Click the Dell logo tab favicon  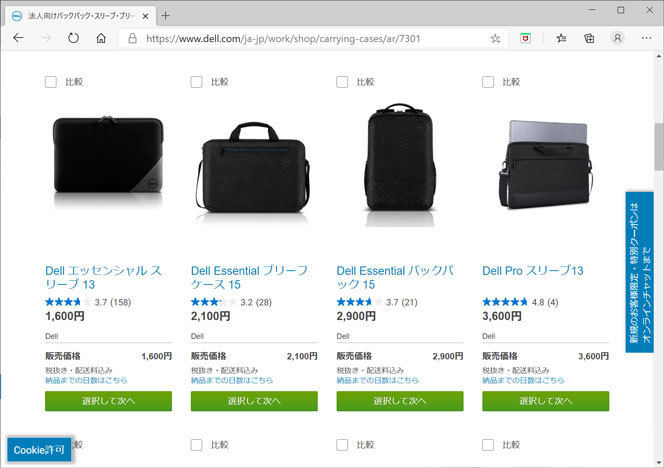17,16
